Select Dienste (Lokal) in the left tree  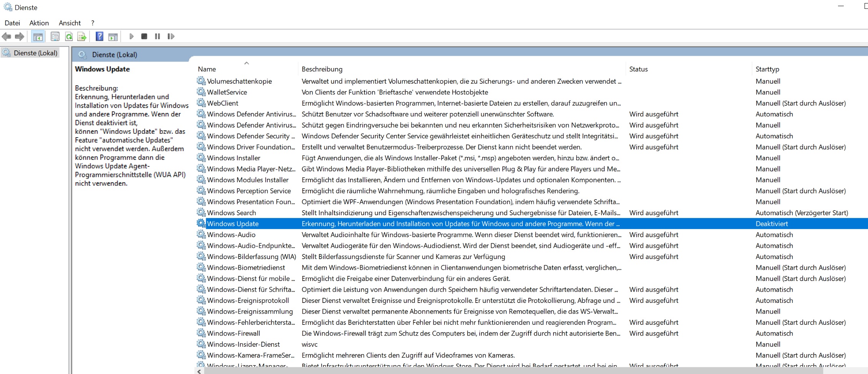pos(35,53)
